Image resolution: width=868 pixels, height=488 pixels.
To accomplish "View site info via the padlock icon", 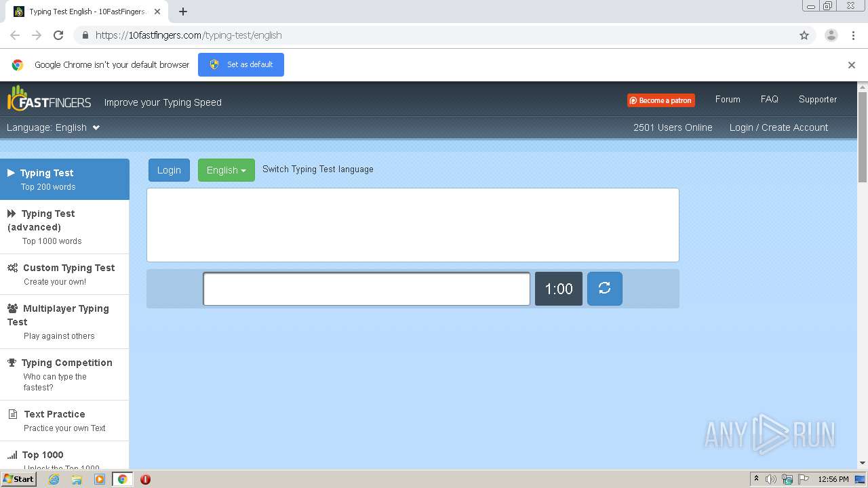I will point(85,35).
